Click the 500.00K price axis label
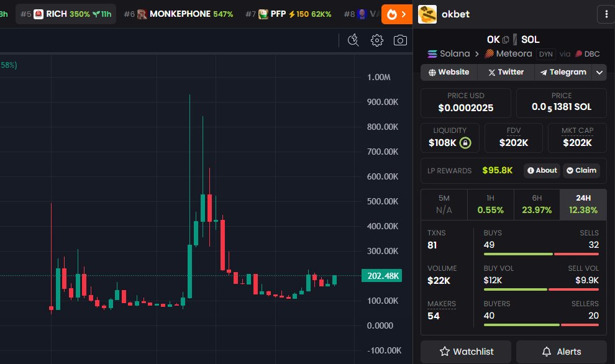The width and height of the screenshot is (615, 364). tap(383, 201)
